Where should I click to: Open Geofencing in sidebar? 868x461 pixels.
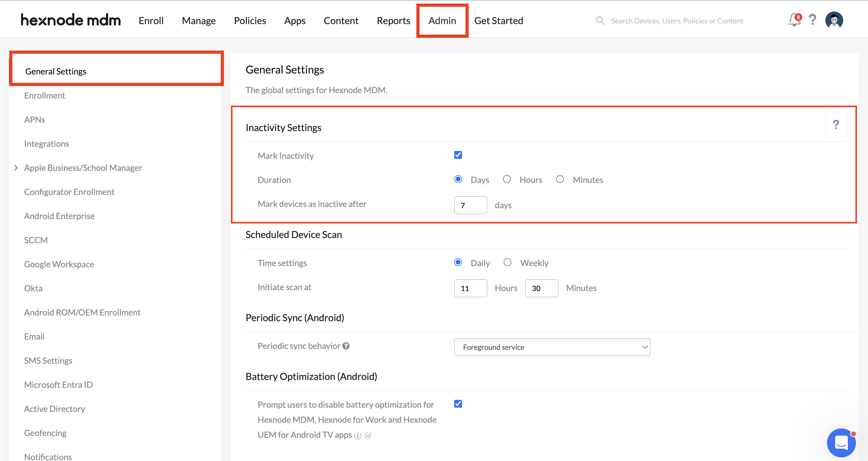click(x=45, y=433)
